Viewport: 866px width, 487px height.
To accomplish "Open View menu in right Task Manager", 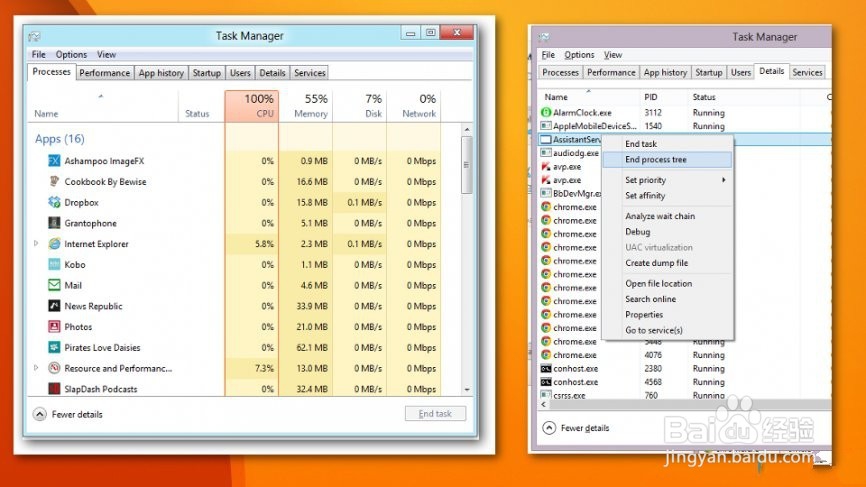I will pos(612,55).
